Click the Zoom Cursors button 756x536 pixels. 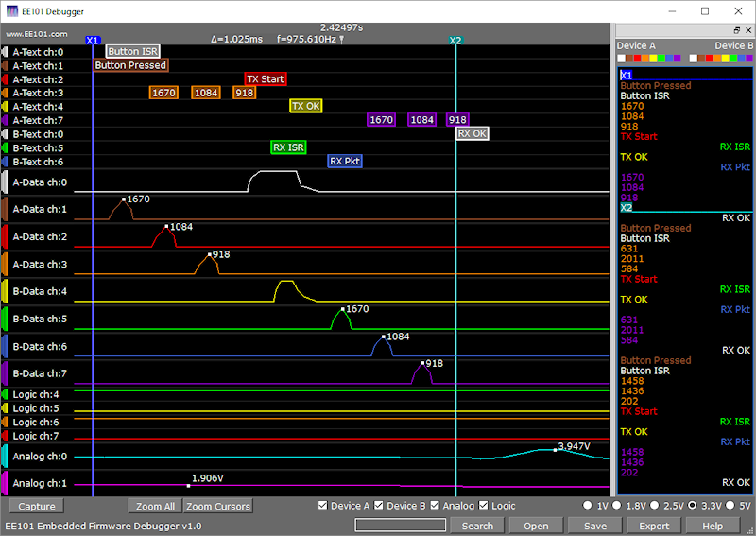pyautogui.click(x=218, y=507)
